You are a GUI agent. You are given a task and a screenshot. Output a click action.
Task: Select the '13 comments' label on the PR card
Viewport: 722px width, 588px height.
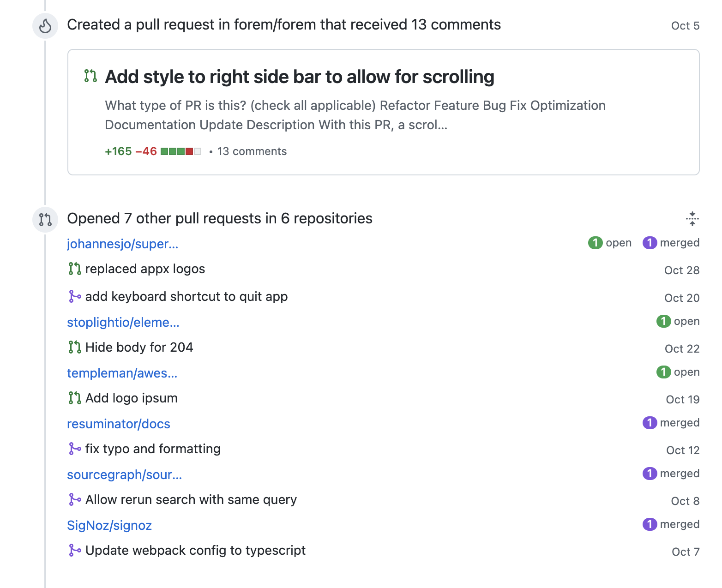click(x=252, y=151)
